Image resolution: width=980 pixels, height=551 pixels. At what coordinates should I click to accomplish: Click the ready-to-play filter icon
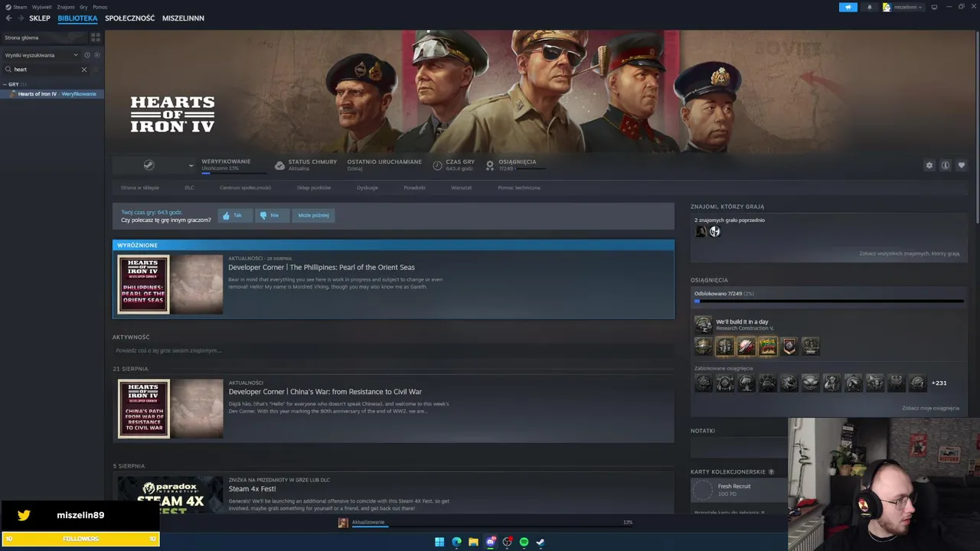point(96,55)
